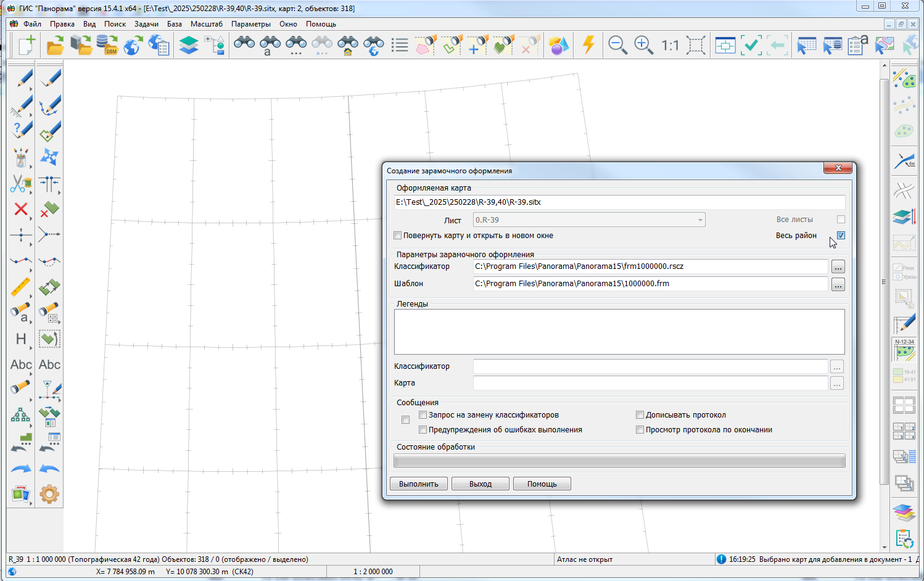Open the Задачи menu
This screenshot has height=581, width=924.
tap(146, 24)
